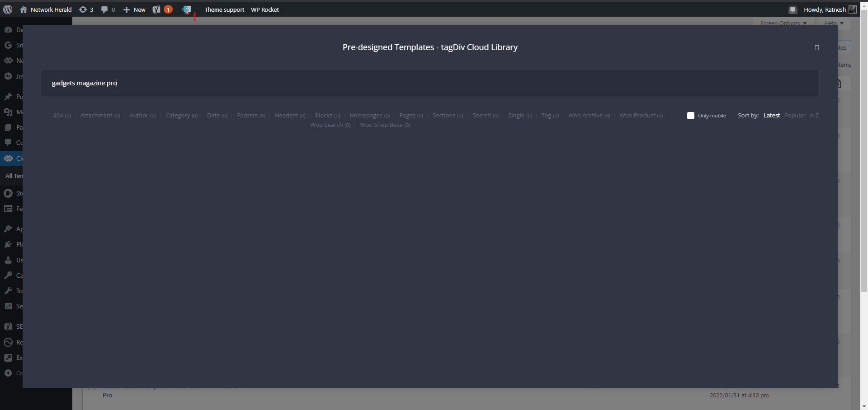868x410 pixels.
Task: Filter templates by Single
Action: click(x=520, y=116)
